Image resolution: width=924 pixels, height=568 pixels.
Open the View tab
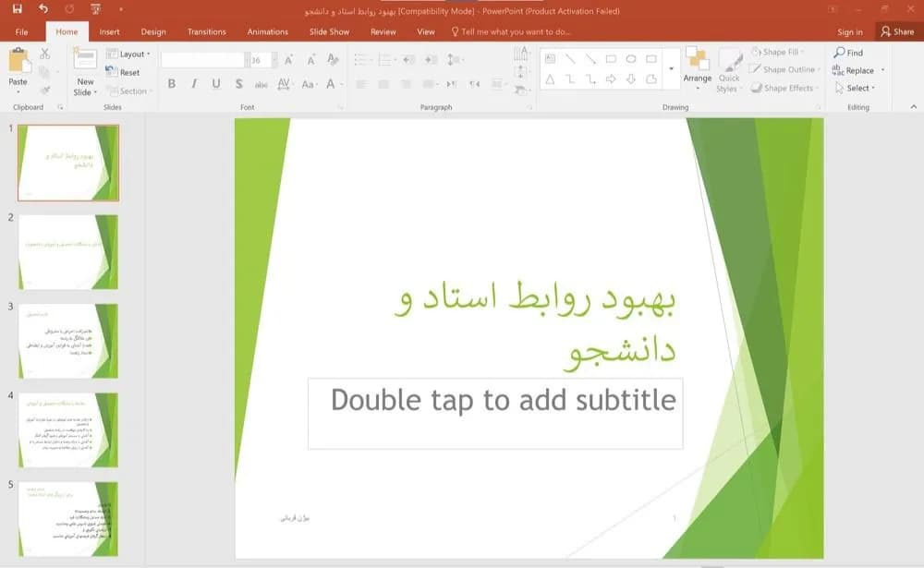click(x=425, y=31)
